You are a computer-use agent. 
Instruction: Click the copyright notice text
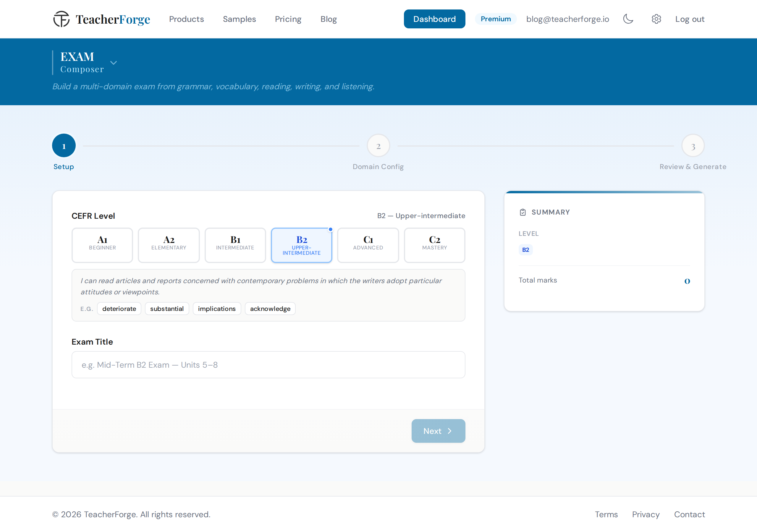(x=131, y=514)
